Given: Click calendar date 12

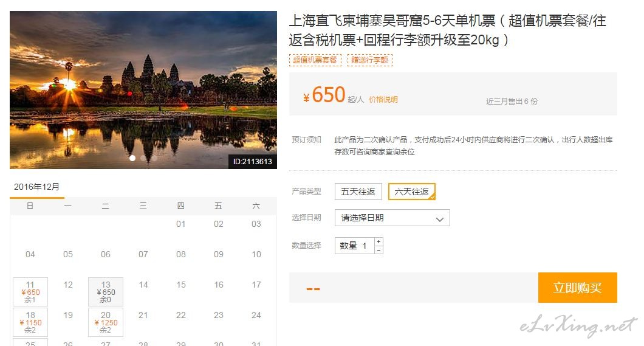Looking at the screenshot, I should point(68,285).
